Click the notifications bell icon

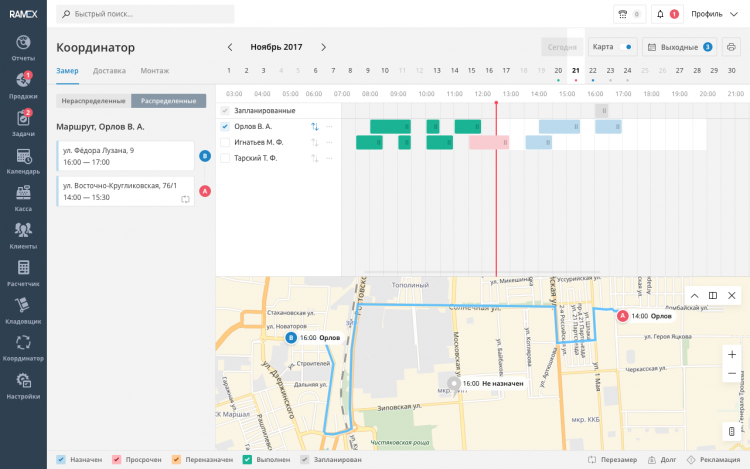tap(661, 14)
